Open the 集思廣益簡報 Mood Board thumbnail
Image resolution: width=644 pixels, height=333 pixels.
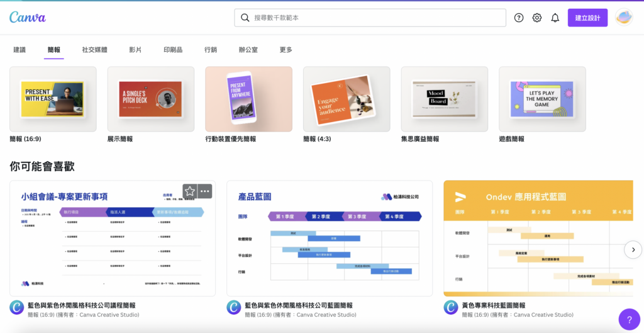tap(445, 99)
